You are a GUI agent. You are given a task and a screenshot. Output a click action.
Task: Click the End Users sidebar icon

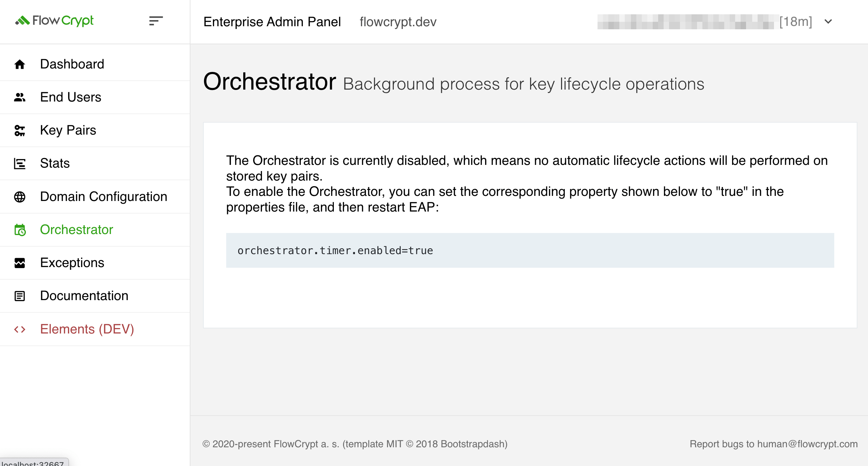[19, 97]
